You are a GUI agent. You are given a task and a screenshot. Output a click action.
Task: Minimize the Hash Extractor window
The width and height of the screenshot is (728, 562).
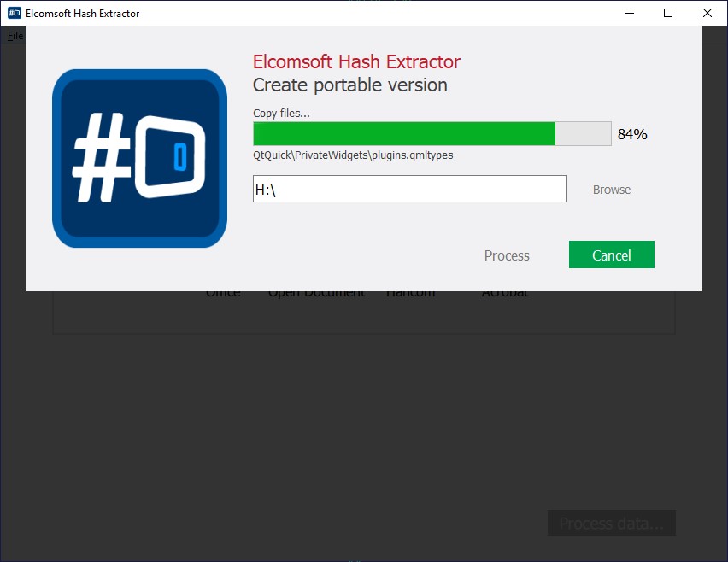point(630,14)
